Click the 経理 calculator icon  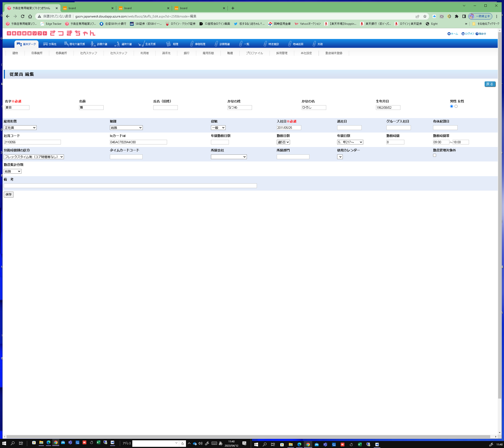[168, 44]
